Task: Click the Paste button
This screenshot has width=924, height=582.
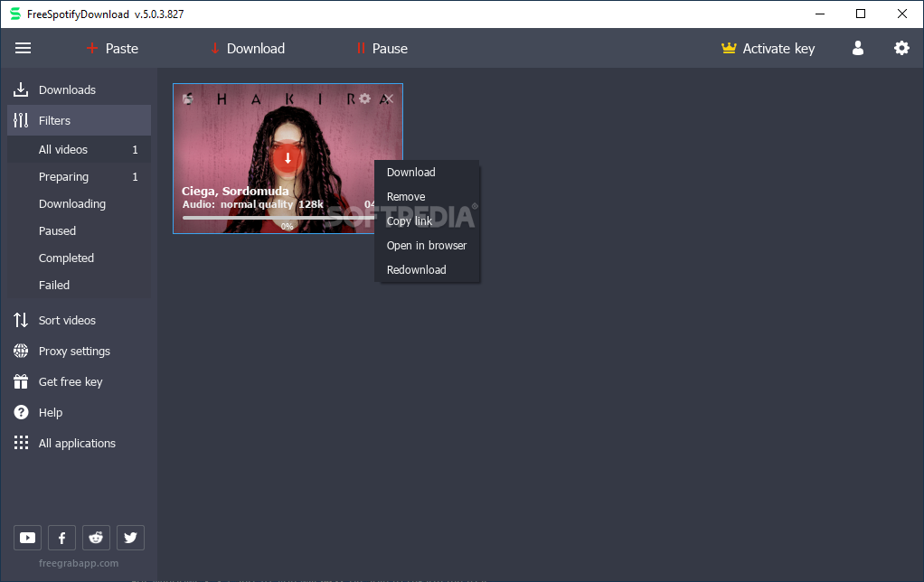Action: click(112, 48)
